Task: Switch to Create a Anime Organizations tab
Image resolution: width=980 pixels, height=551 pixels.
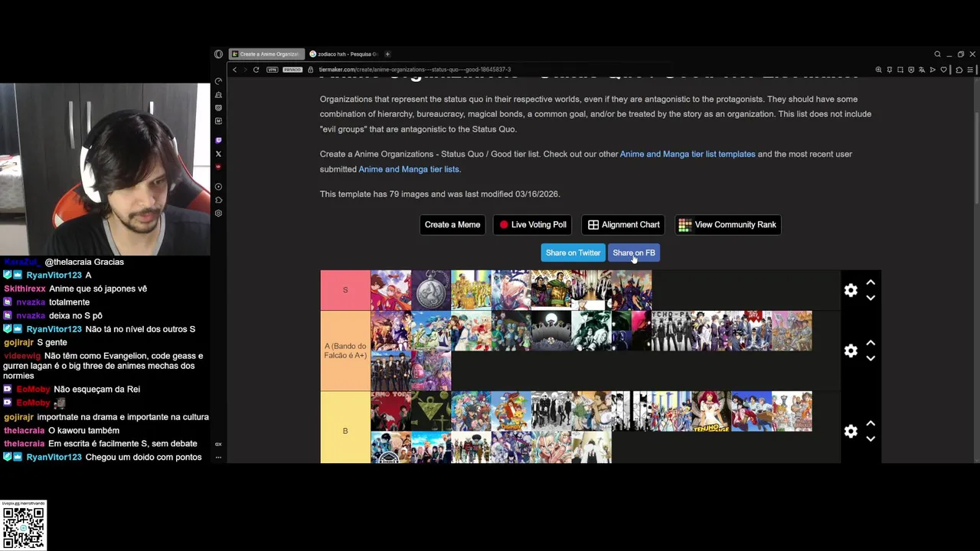Action: (x=266, y=54)
